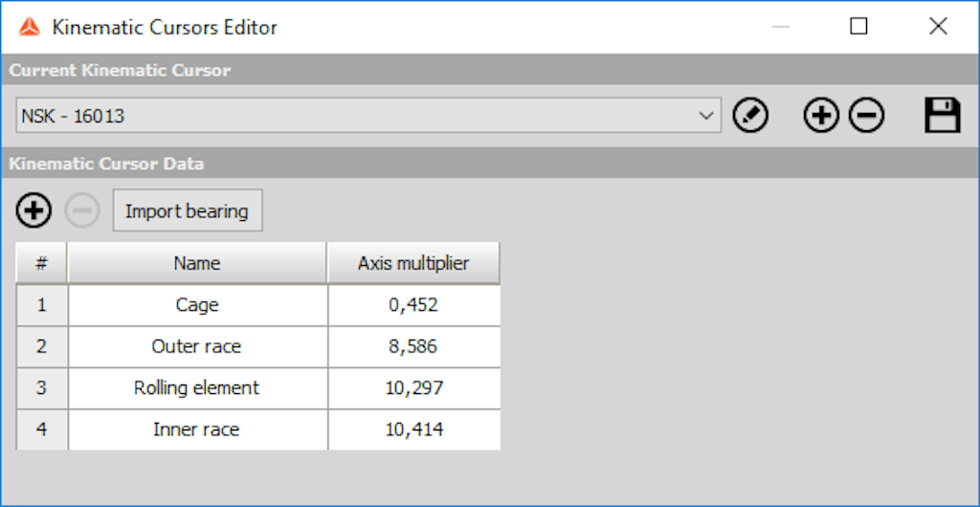Save kinematic cursors with the floppy disk icon
This screenshot has width=980, height=507.
(942, 116)
